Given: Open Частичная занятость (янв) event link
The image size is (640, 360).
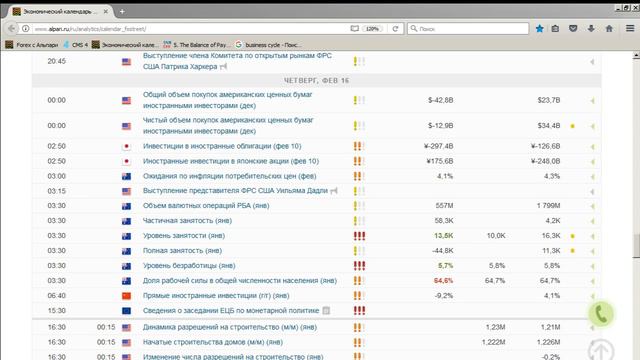Looking at the screenshot, I should (x=187, y=220).
